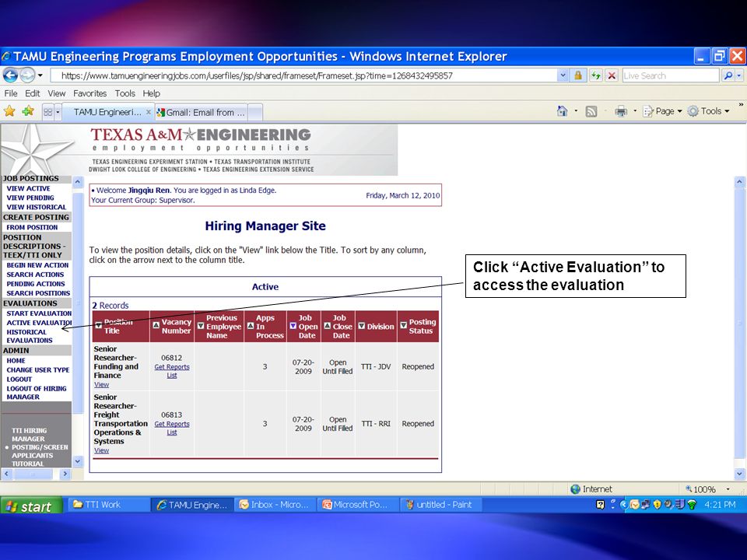Image resolution: width=747 pixels, height=560 pixels.
Task: Click Get Reports List for vacancy 06813
Action: (x=172, y=428)
